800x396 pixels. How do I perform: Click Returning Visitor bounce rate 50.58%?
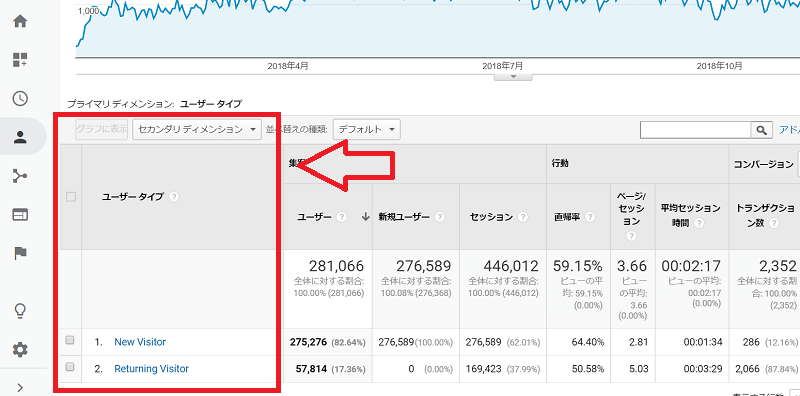[x=588, y=368]
